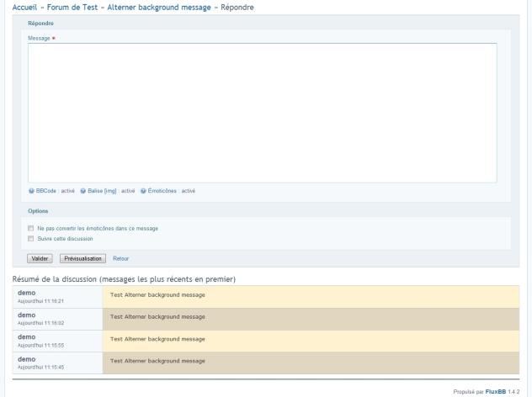
Task: Click message text of the 11:16:02 post
Action: point(157,316)
